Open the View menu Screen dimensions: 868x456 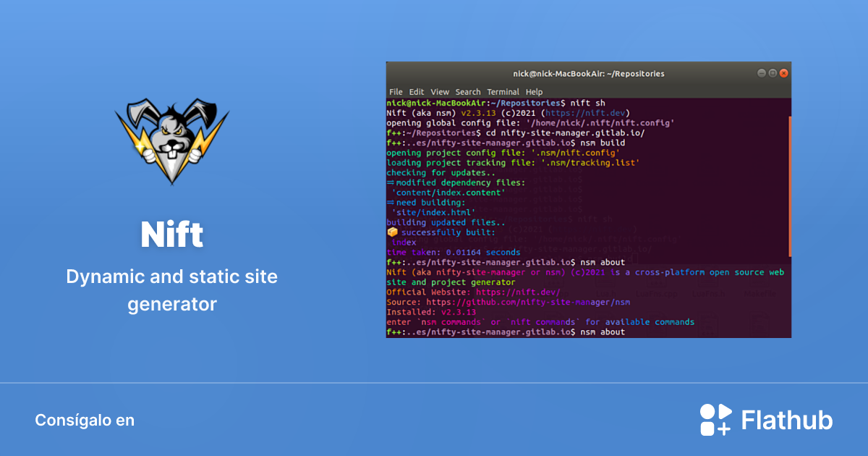point(440,92)
